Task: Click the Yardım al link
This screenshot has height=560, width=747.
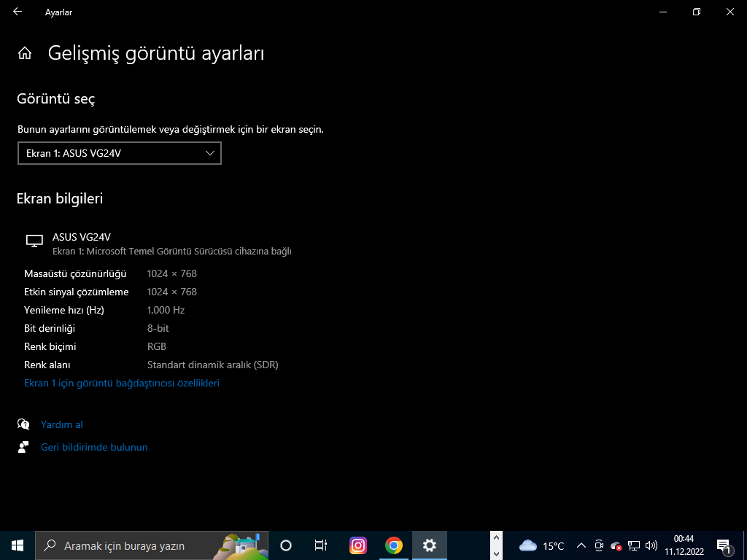Action: [x=62, y=424]
